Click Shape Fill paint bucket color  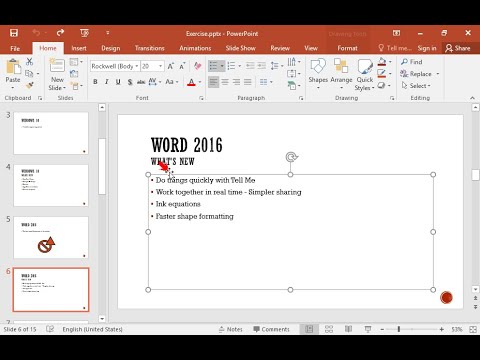pyautogui.click(x=382, y=62)
